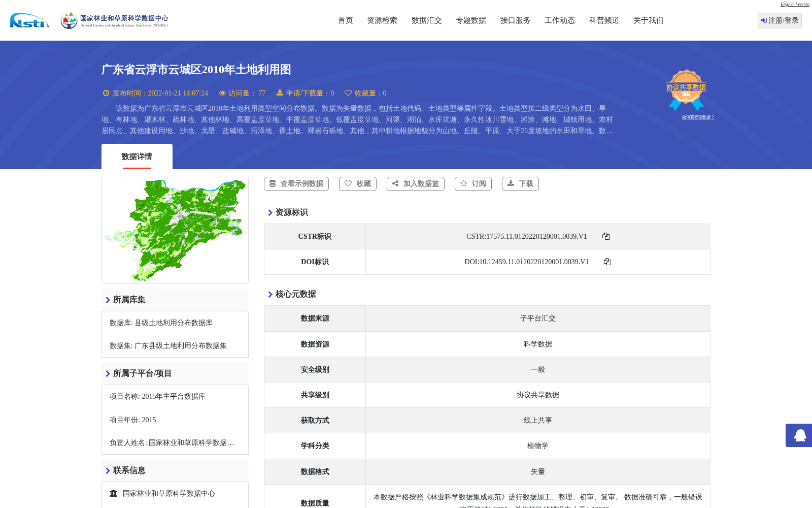Click the 协议共享数据 table cell
Image resolution: width=812 pixels, height=508 pixels.
(x=538, y=395)
